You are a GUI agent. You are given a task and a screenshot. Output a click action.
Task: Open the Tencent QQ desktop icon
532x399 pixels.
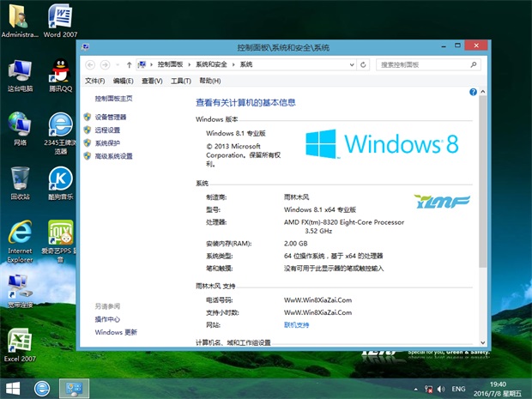pos(59,72)
